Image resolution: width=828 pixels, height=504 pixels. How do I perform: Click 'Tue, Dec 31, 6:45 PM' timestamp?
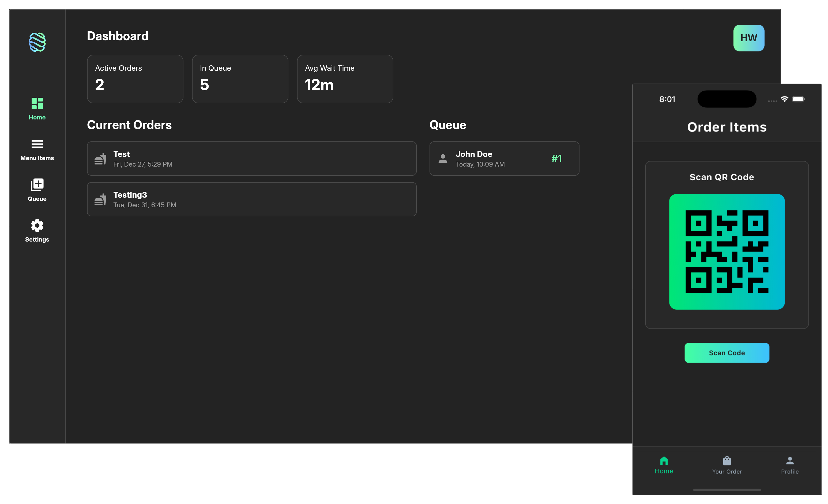point(145,205)
